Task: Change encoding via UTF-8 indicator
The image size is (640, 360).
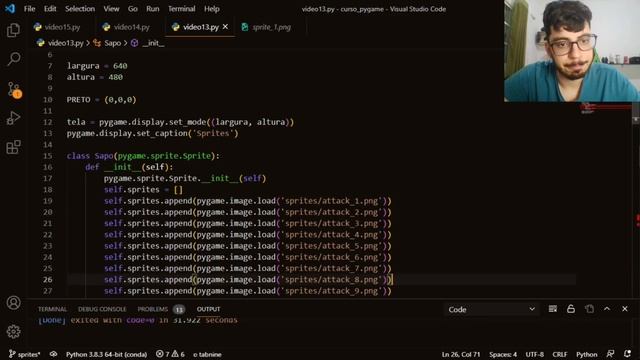Action: coord(535,354)
